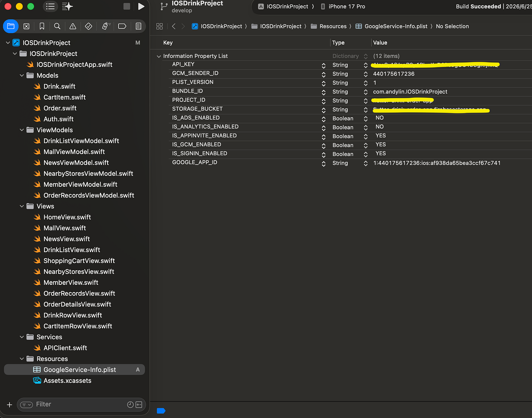The height and width of the screenshot is (418, 532).
Task: Select the BUNDLE_ID value com.andylin.IOSDrinkProject
Action: coord(410,92)
